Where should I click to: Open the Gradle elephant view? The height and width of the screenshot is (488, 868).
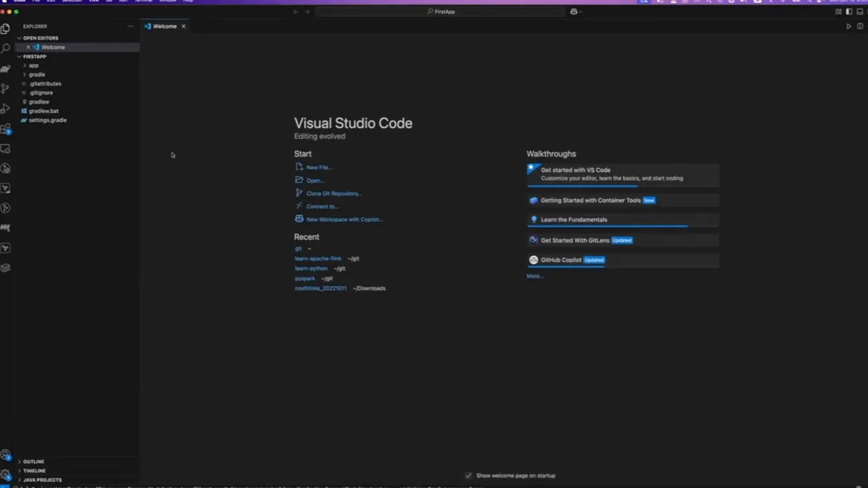click(x=6, y=69)
